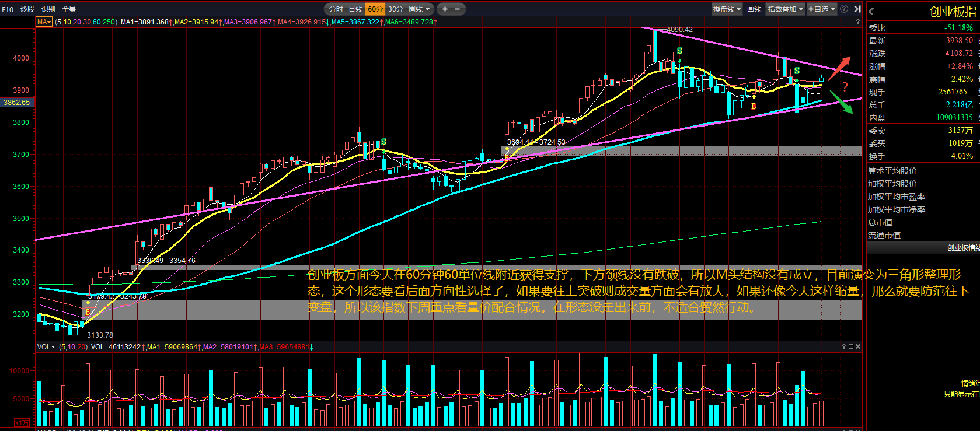980x431 pixels.
Task: Click the 最新 price 3938.50
Action: click(x=960, y=41)
